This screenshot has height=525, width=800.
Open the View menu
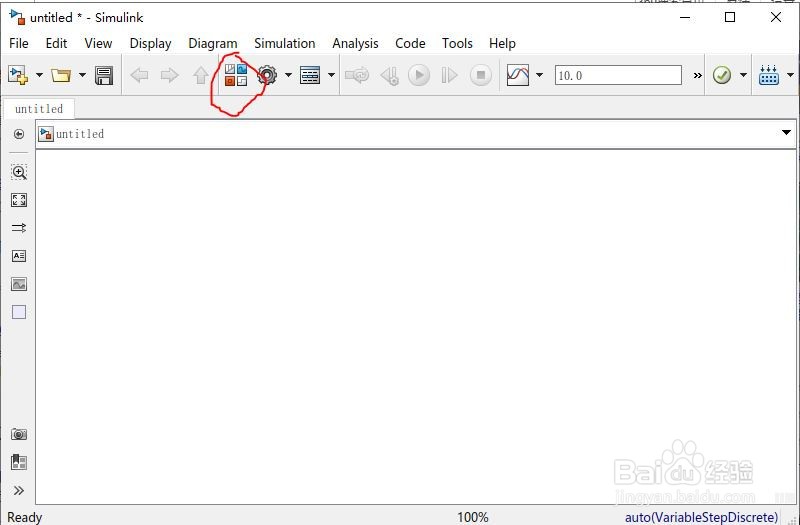[98, 43]
